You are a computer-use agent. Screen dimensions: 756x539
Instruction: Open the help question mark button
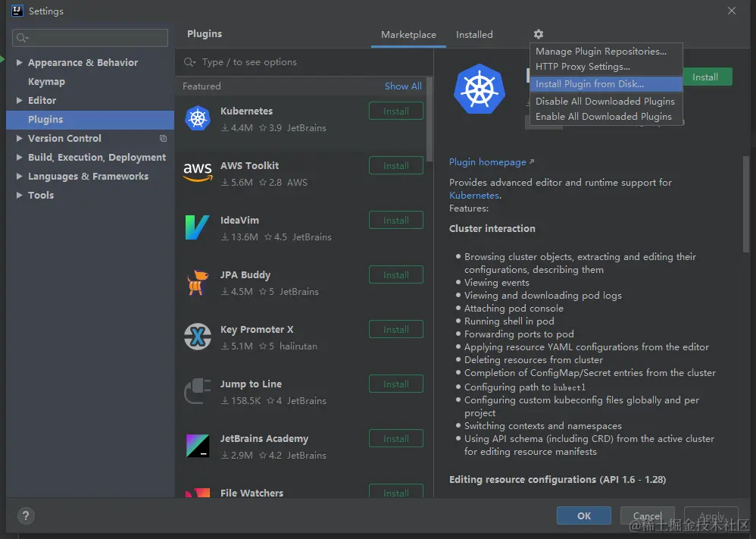coord(26,515)
